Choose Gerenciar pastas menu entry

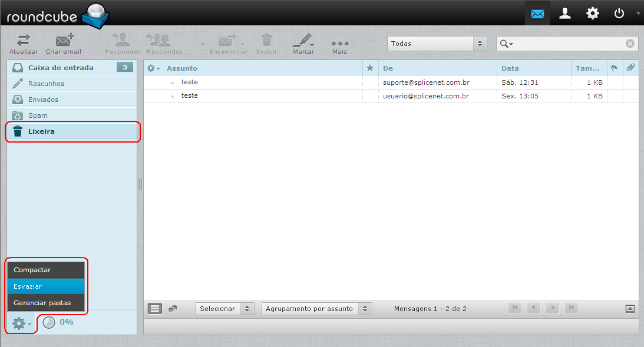(46, 303)
